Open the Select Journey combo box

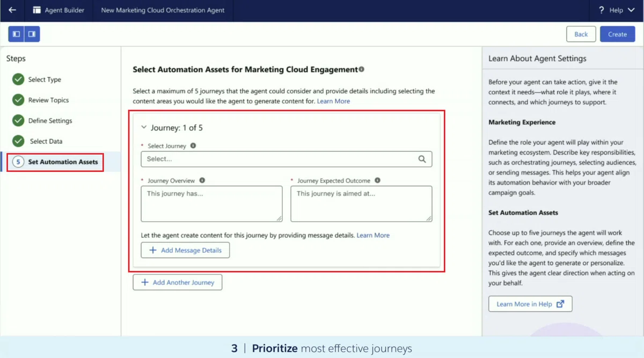click(287, 159)
